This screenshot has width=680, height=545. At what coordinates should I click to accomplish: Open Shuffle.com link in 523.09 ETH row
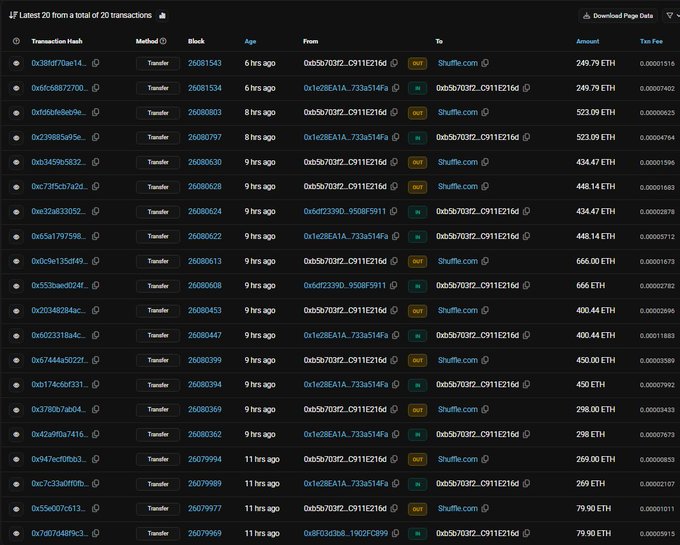tap(458, 112)
